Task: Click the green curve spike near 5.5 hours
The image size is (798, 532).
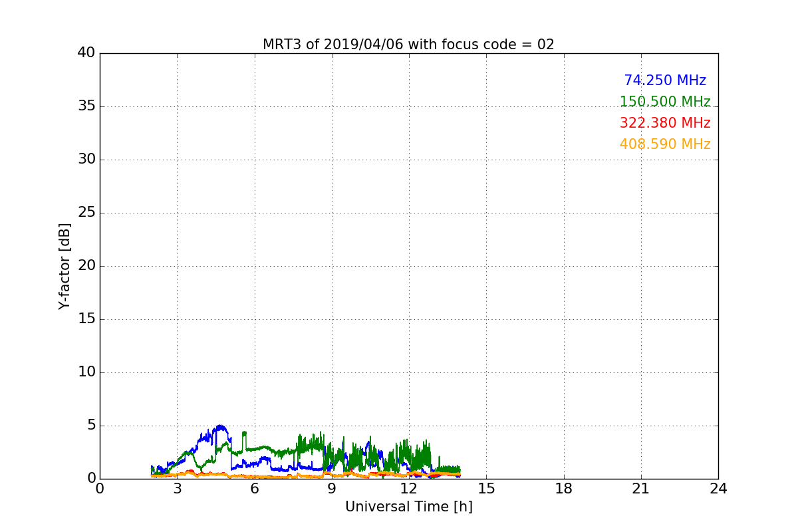Action: tap(244, 434)
